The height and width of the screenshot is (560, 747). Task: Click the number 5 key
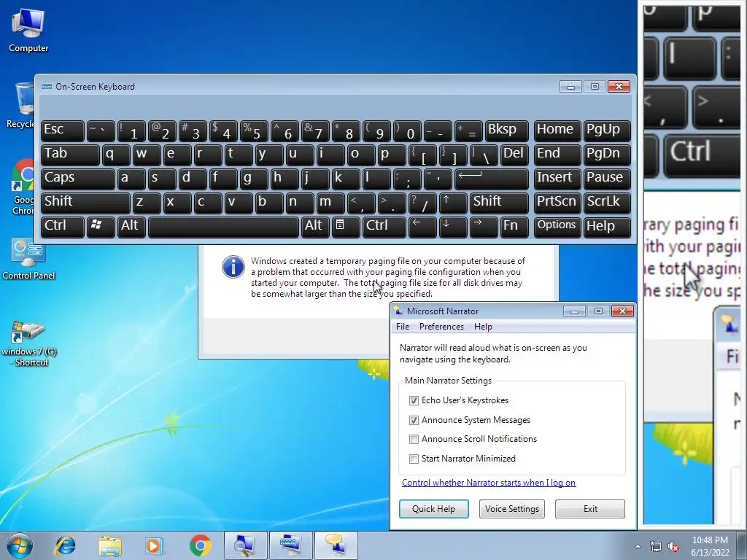pyautogui.click(x=254, y=131)
